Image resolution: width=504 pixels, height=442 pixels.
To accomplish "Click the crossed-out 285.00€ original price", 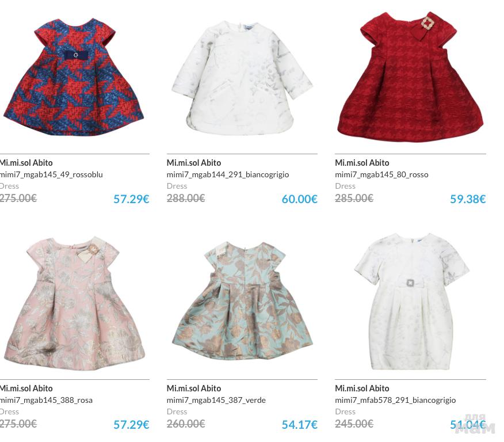I will (x=354, y=198).
